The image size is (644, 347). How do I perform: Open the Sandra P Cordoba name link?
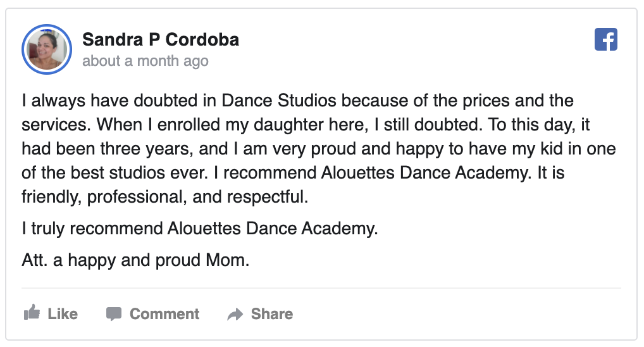pos(161,40)
